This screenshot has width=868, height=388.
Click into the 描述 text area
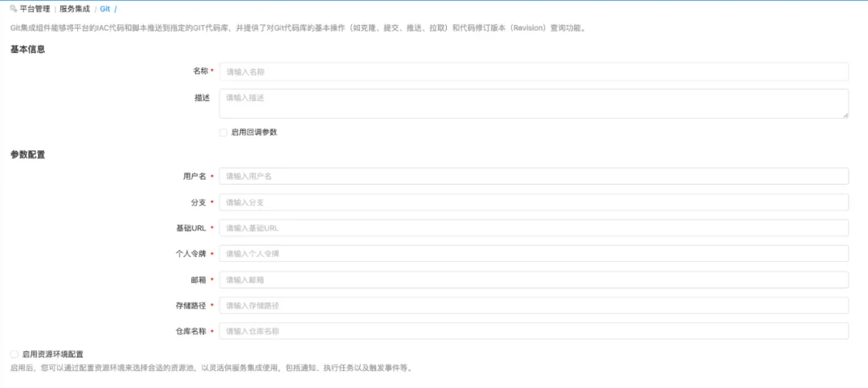(x=534, y=103)
